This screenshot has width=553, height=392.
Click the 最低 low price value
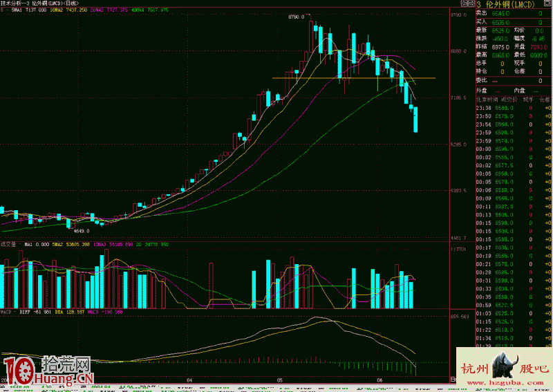(x=538, y=55)
